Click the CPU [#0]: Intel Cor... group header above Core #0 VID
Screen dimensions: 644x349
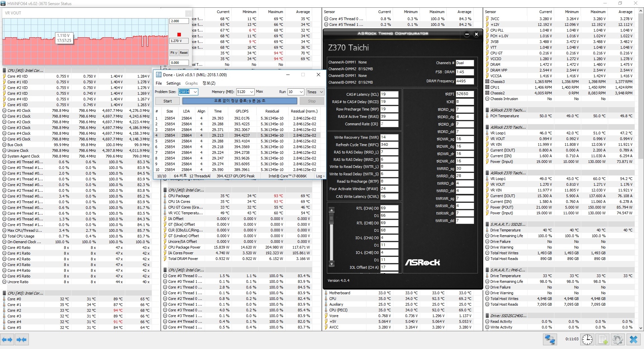pos(25,71)
